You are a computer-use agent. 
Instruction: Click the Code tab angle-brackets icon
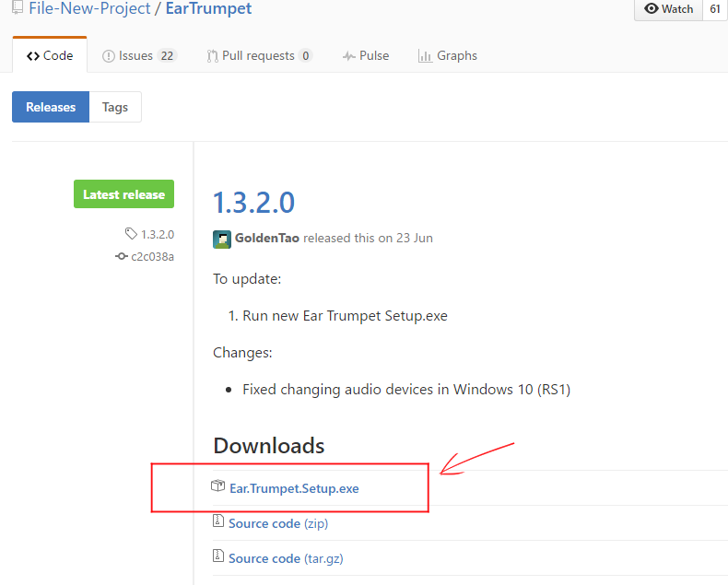click(33, 56)
